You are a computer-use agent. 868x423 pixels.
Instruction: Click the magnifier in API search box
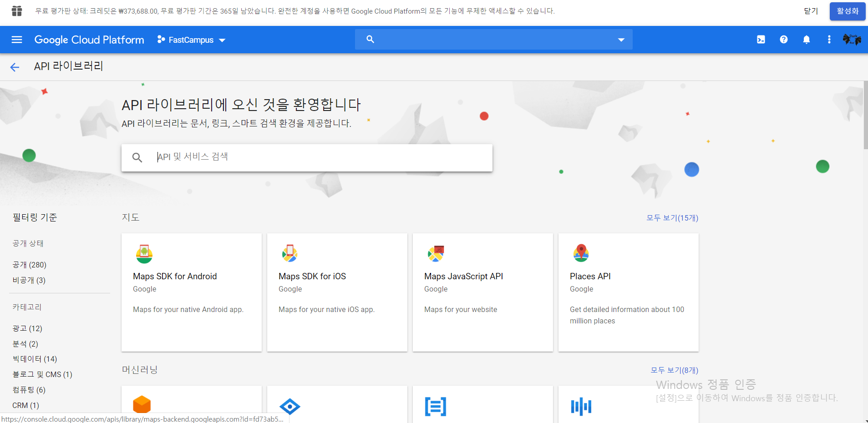[x=137, y=157]
